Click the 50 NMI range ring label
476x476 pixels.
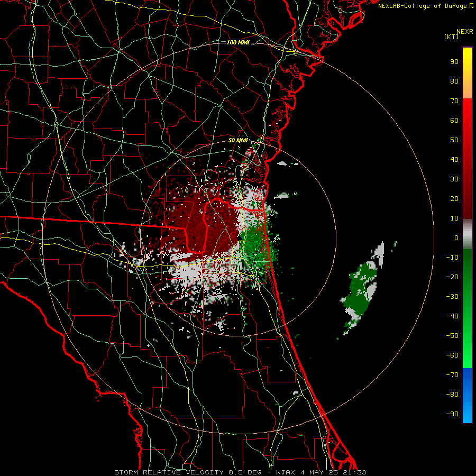tap(238, 141)
